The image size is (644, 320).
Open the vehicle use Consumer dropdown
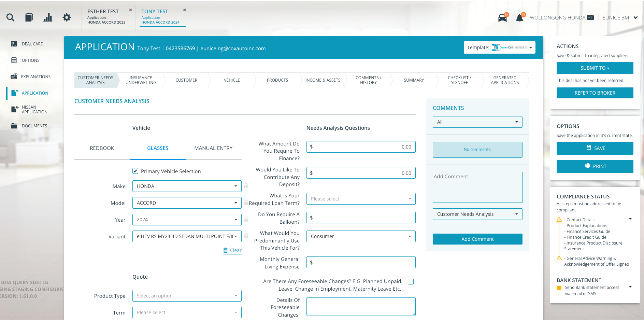361,236
